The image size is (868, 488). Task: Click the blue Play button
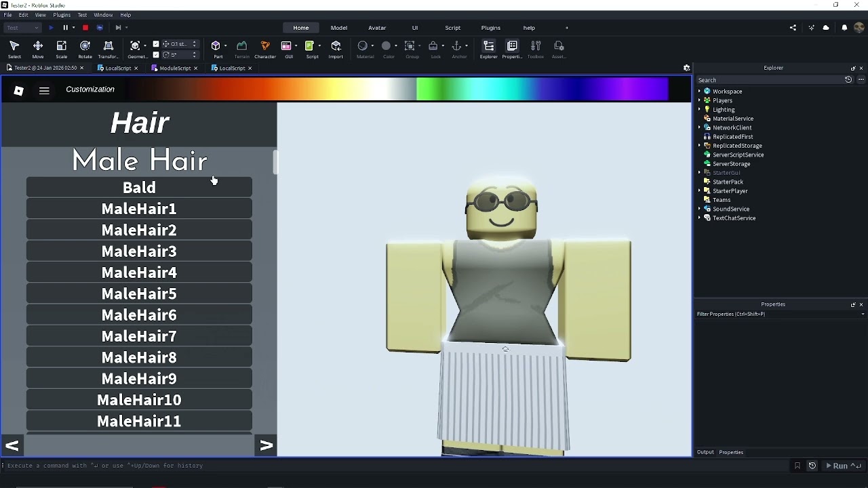[51, 28]
